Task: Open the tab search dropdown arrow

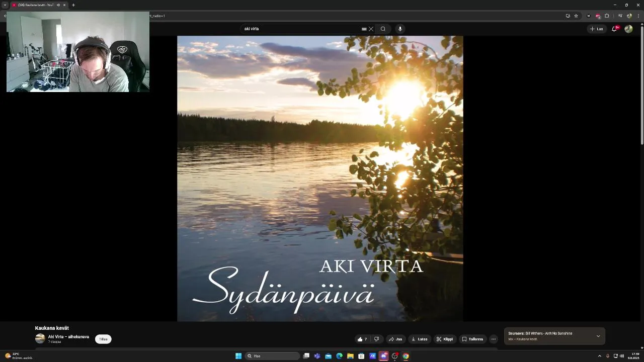Action: pyautogui.click(x=5, y=5)
